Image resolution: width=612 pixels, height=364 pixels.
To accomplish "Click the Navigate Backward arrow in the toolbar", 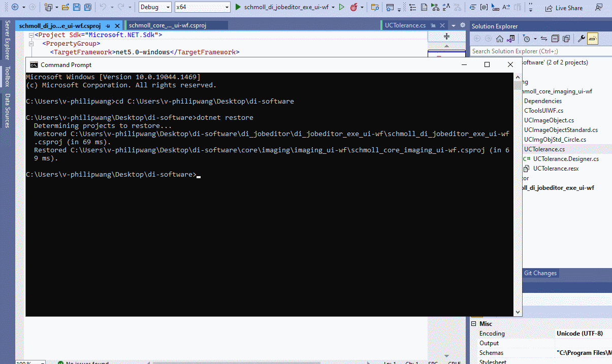I will click(x=15, y=7).
